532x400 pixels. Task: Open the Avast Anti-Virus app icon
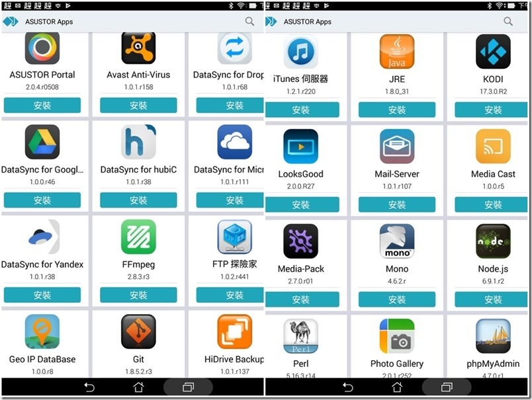(138, 48)
